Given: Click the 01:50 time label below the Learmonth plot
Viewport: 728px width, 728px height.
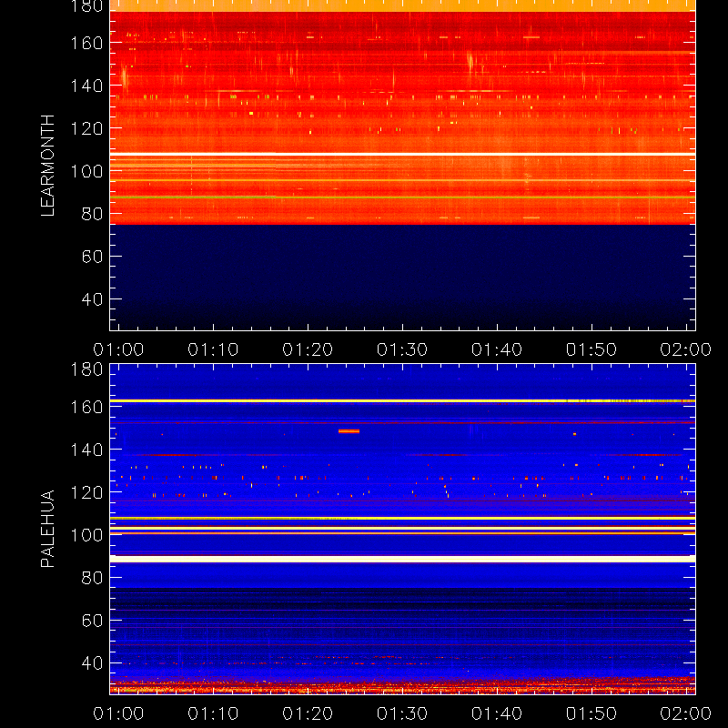Looking at the screenshot, I should pos(591,349).
